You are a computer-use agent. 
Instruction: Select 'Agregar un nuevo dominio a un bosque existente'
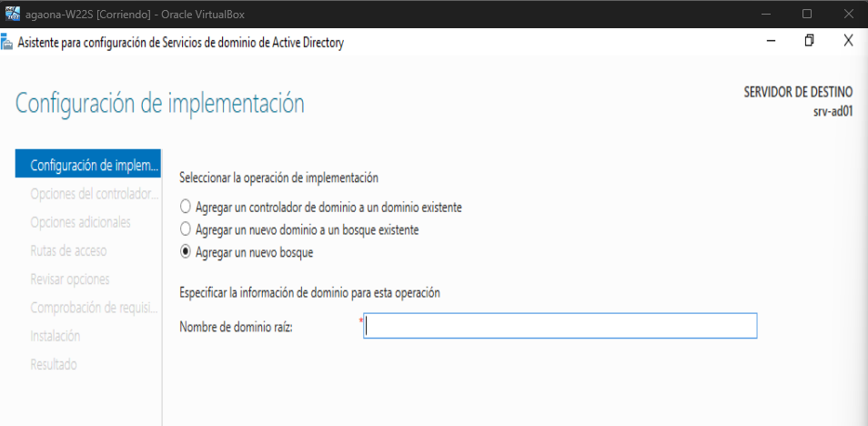click(299, 229)
